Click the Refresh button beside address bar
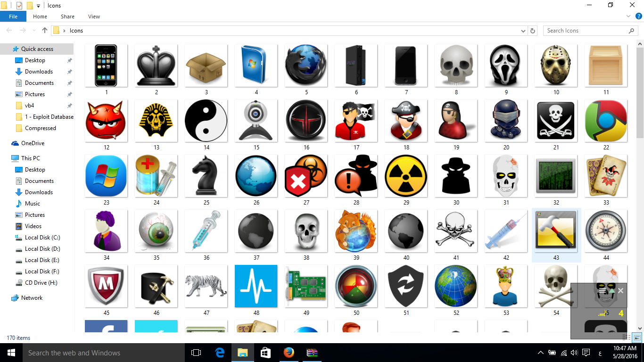Viewport: 644px width, 362px height. coord(533,31)
